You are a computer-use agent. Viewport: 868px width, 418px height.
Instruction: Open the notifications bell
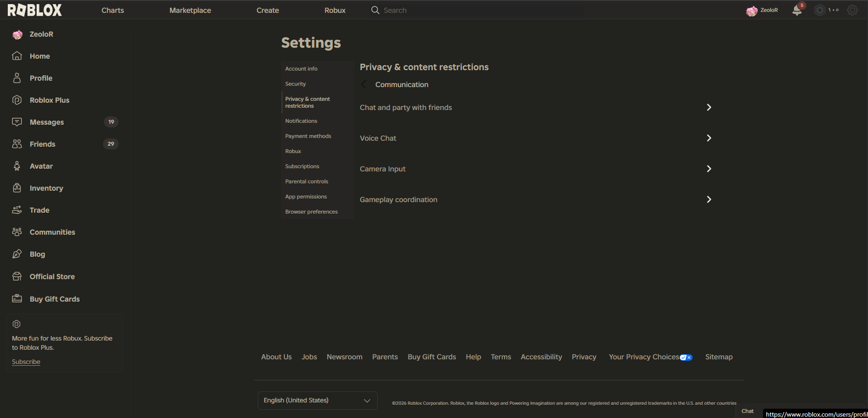(x=797, y=10)
